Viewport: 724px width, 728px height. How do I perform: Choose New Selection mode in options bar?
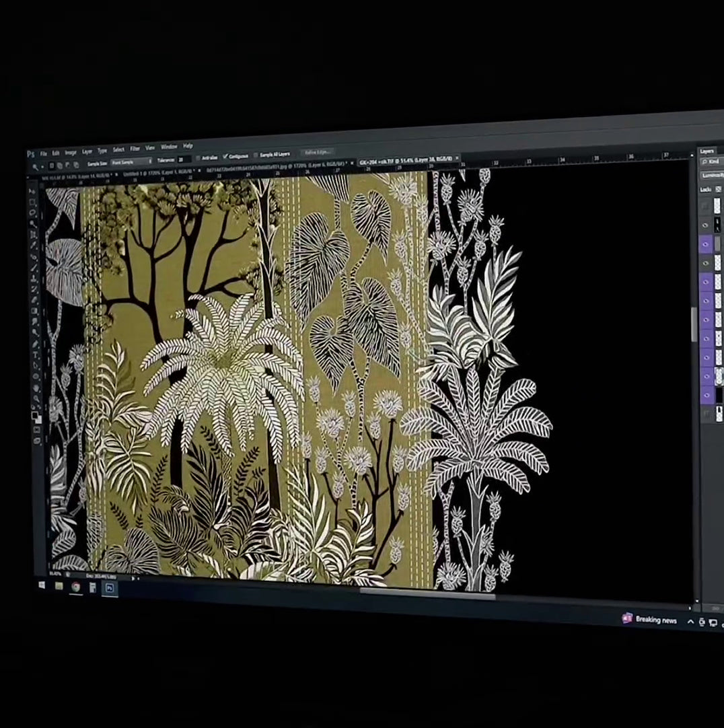click(x=52, y=165)
